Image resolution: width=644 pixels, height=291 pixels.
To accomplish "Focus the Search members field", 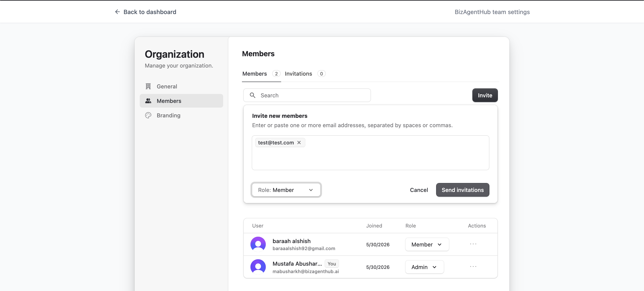I will [x=307, y=95].
